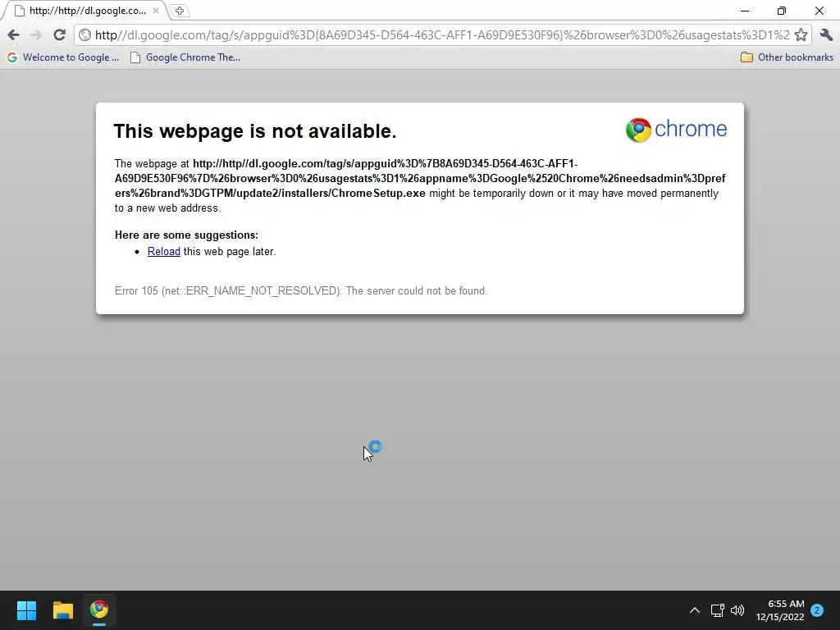Click the address bar URL field

[x=442, y=35]
